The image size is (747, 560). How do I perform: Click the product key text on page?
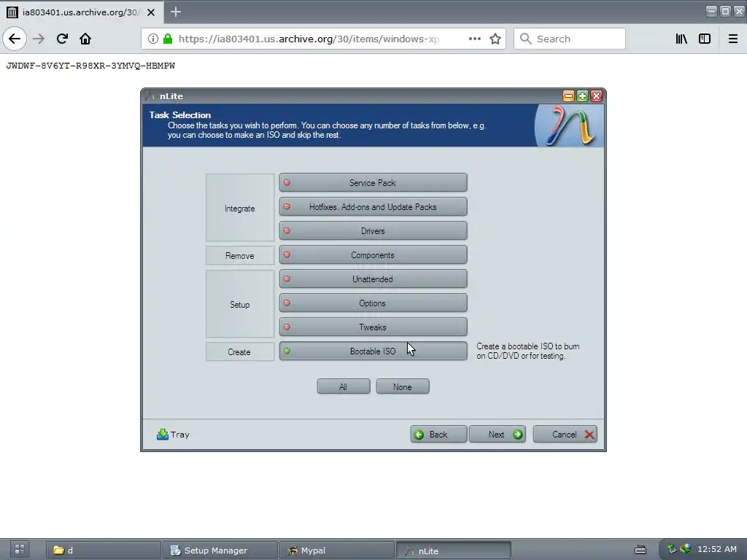click(90, 66)
